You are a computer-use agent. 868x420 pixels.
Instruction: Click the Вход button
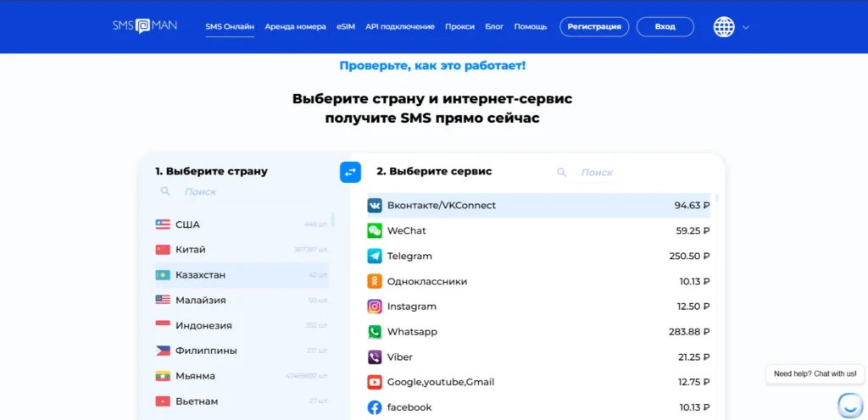click(x=665, y=26)
